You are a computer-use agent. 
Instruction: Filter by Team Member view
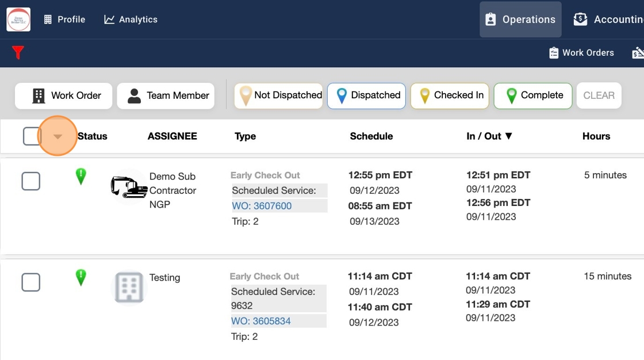tap(166, 95)
